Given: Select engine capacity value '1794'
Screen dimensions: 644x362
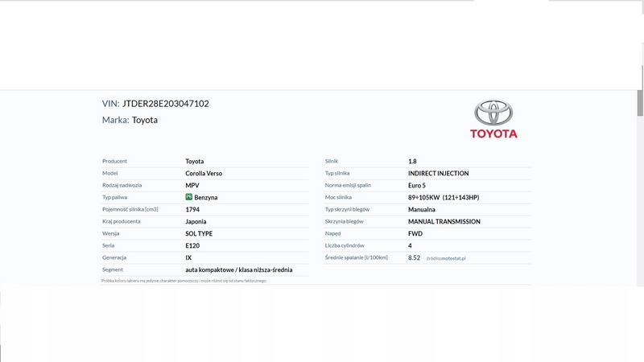Looking at the screenshot, I should (x=192, y=209).
